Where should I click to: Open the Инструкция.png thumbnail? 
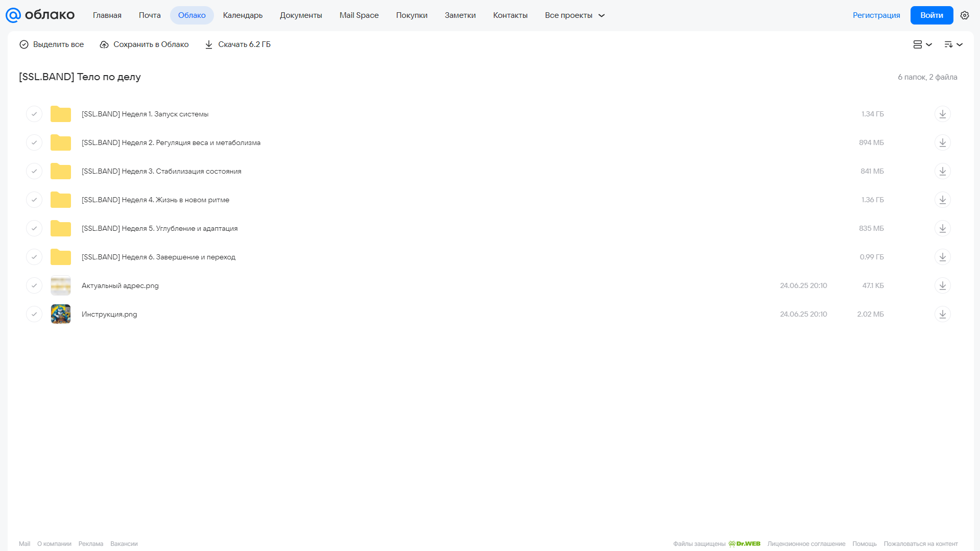point(61,314)
